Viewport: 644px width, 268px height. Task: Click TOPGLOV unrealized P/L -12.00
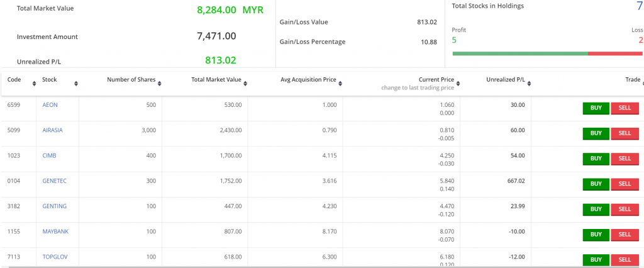tap(517, 257)
